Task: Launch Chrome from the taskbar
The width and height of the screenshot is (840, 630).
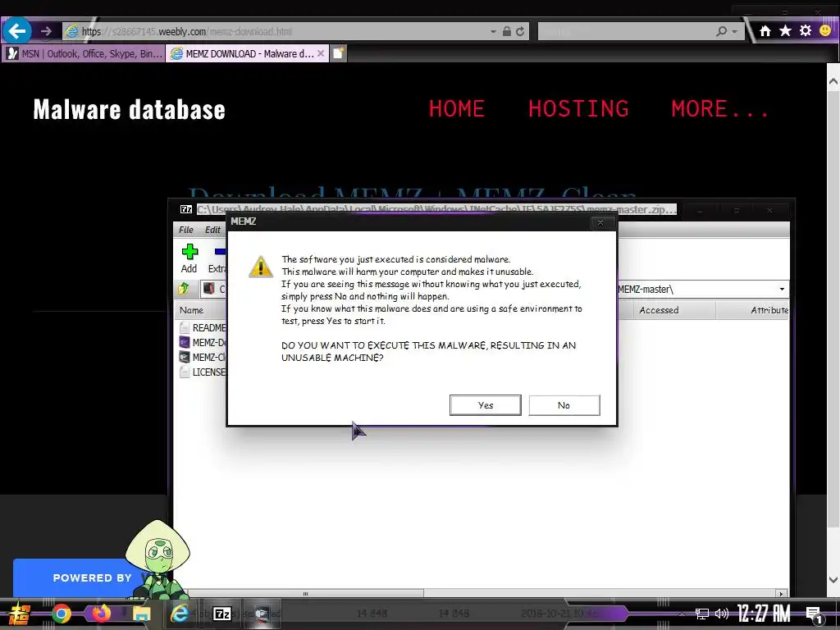Action: pos(61,614)
